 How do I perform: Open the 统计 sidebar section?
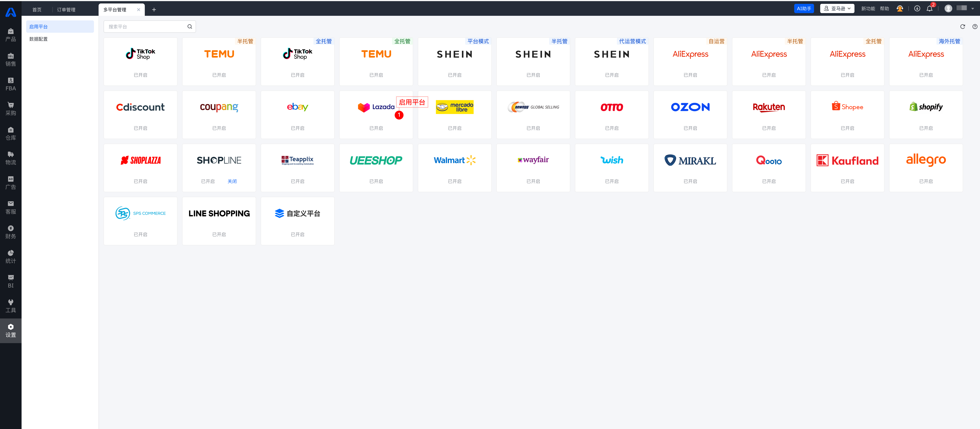[x=11, y=257]
